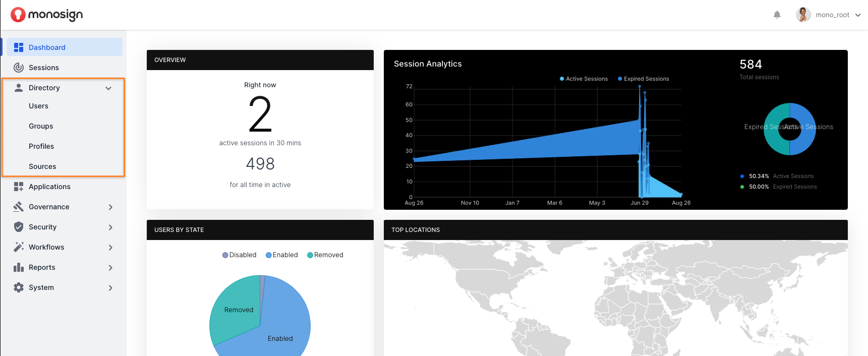Toggle Active Sessions series in chart legend
Screen dimensions: 868x356
pos(584,79)
